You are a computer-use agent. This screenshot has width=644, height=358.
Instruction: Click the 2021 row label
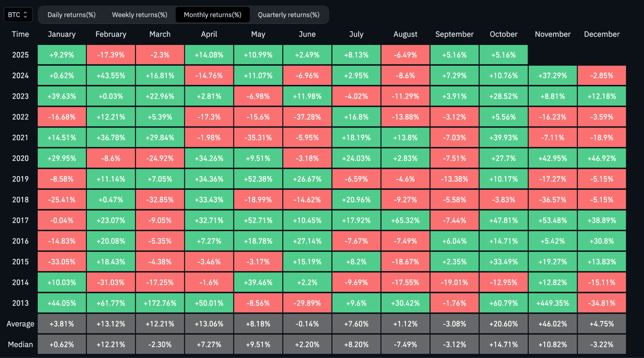20,138
